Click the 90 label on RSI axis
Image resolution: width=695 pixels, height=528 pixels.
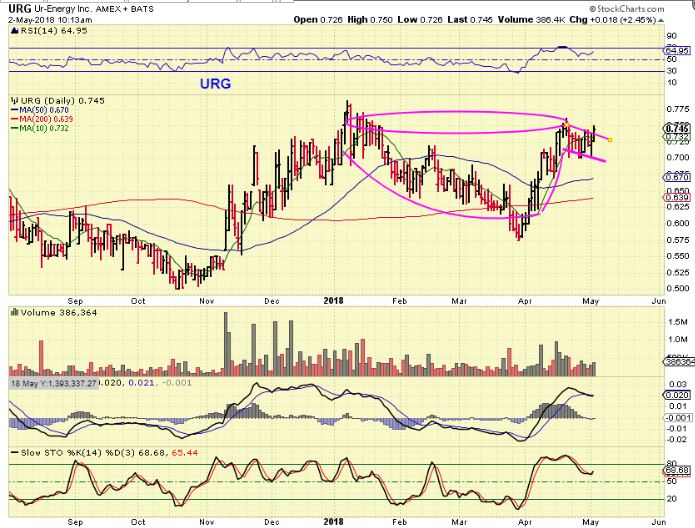point(672,36)
